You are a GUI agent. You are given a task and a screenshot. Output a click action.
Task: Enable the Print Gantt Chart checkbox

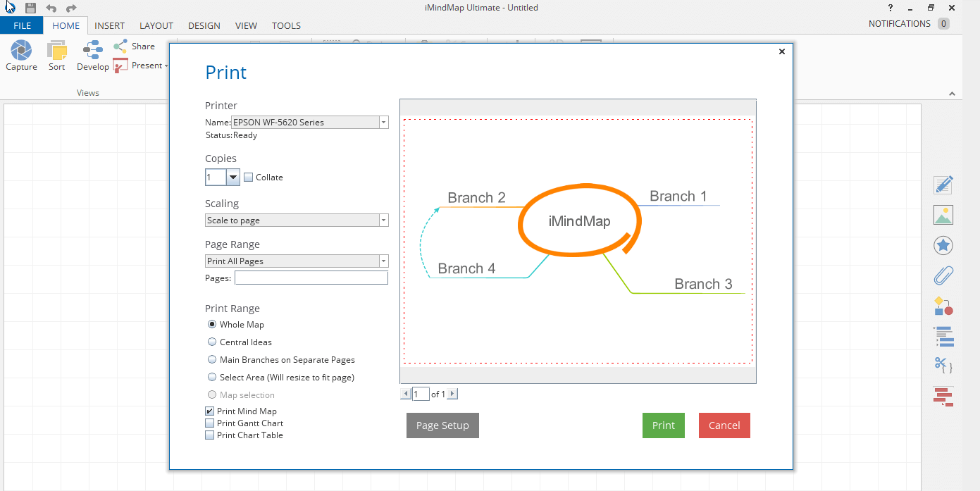coord(209,423)
